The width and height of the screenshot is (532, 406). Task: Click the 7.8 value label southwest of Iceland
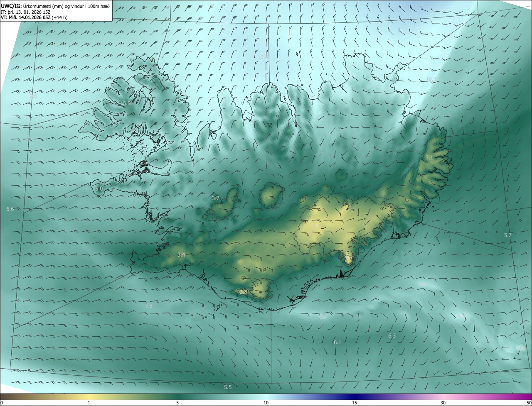click(149, 306)
